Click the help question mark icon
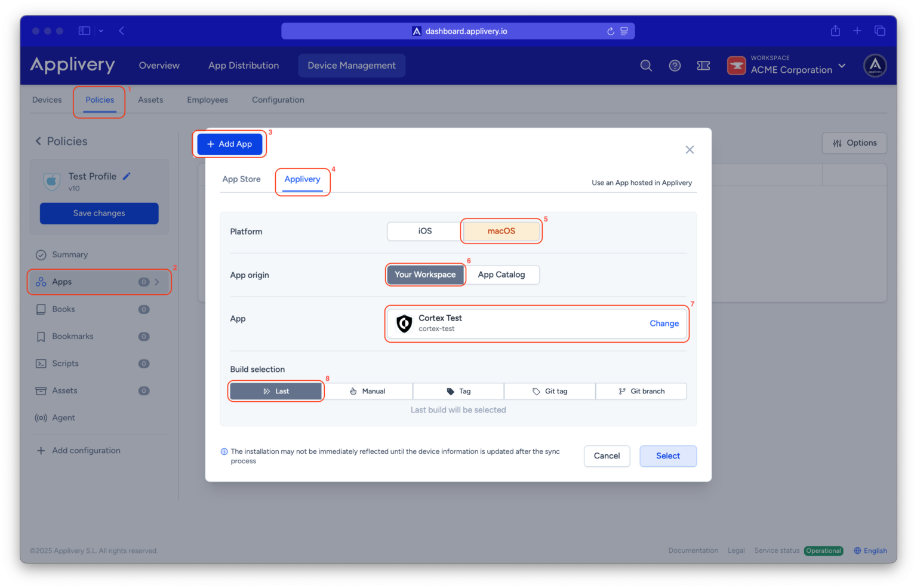Image resolution: width=917 pixels, height=588 pixels. click(x=675, y=65)
